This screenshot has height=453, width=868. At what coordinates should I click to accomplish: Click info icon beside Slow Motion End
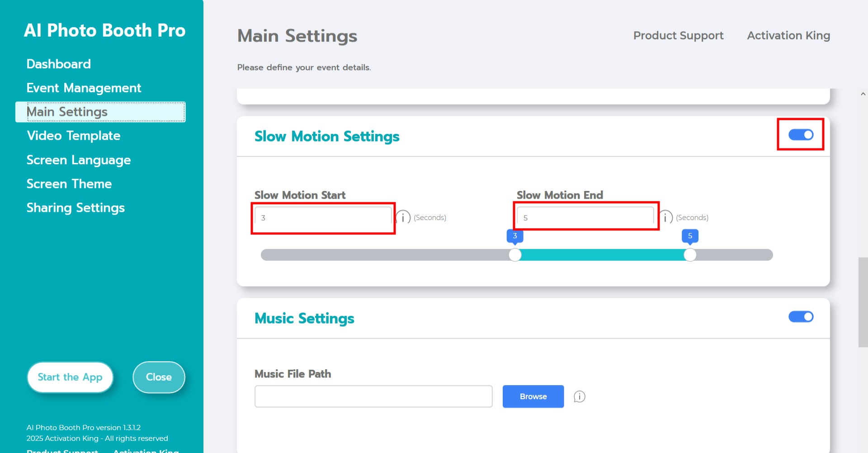coord(665,218)
